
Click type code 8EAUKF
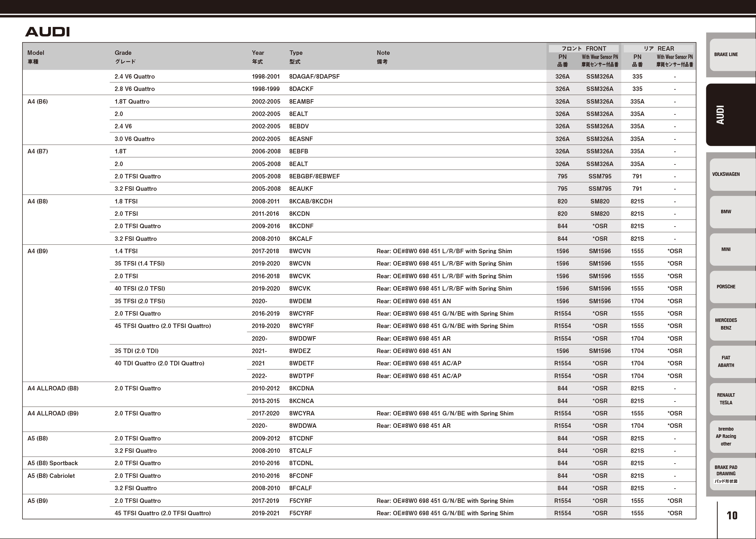tap(301, 189)
